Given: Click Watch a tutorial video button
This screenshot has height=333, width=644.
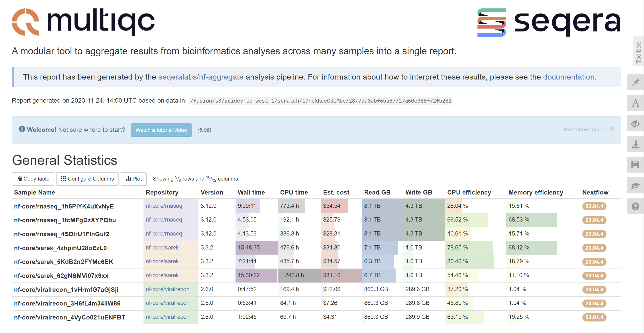Looking at the screenshot, I should pos(161,130).
